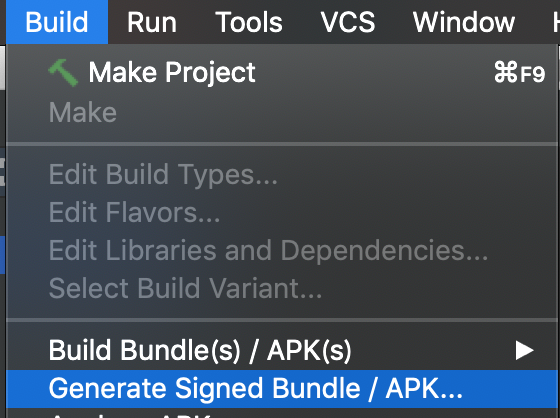Click the ⌘F9 shortcut label

520,73
